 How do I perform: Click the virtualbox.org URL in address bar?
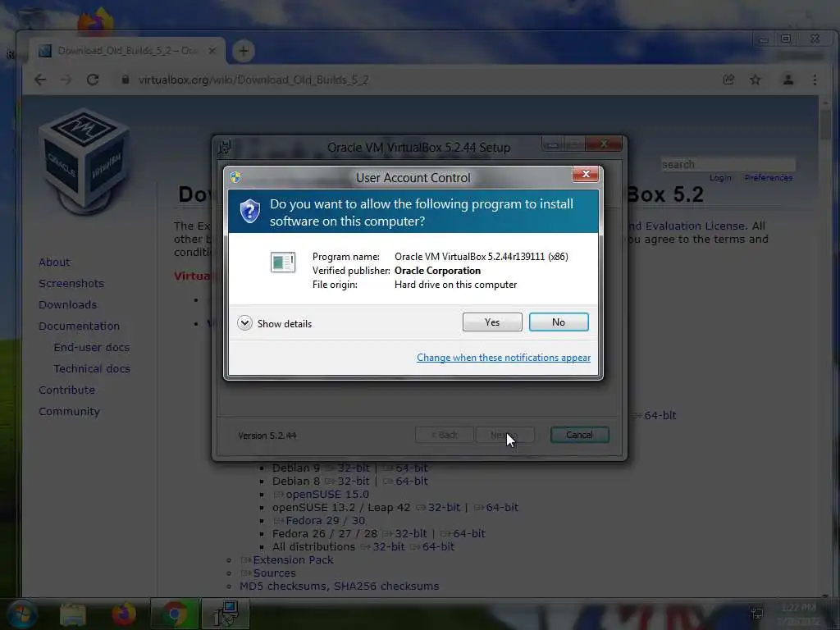point(253,80)
